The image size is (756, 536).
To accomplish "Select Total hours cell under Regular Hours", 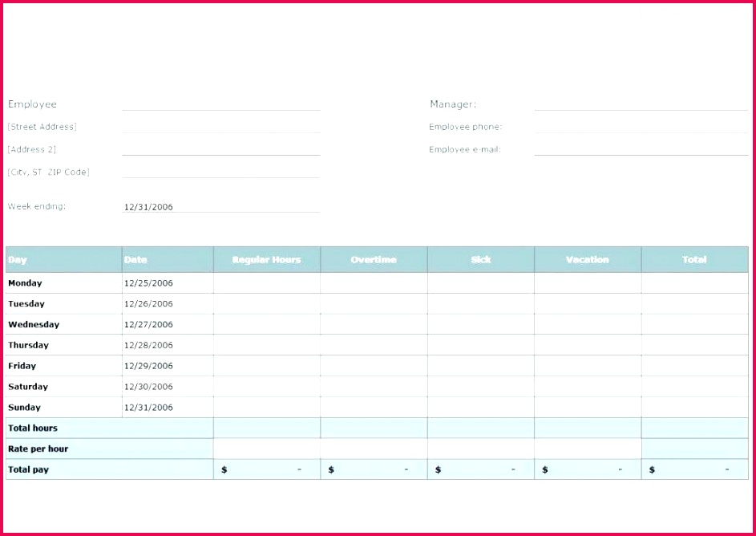I will [267, 428].
